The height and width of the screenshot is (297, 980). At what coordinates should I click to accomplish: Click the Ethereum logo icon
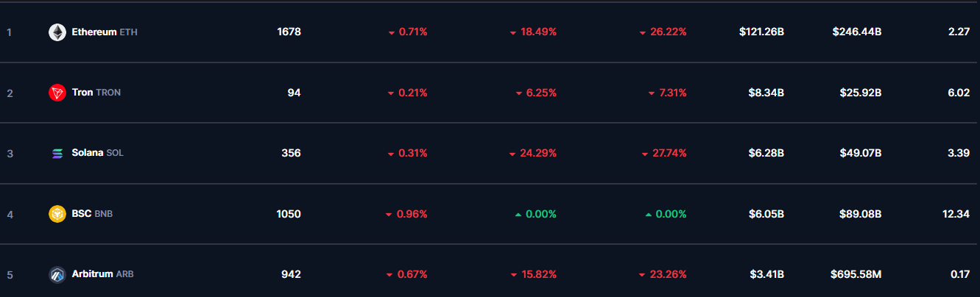pos(57,32)
